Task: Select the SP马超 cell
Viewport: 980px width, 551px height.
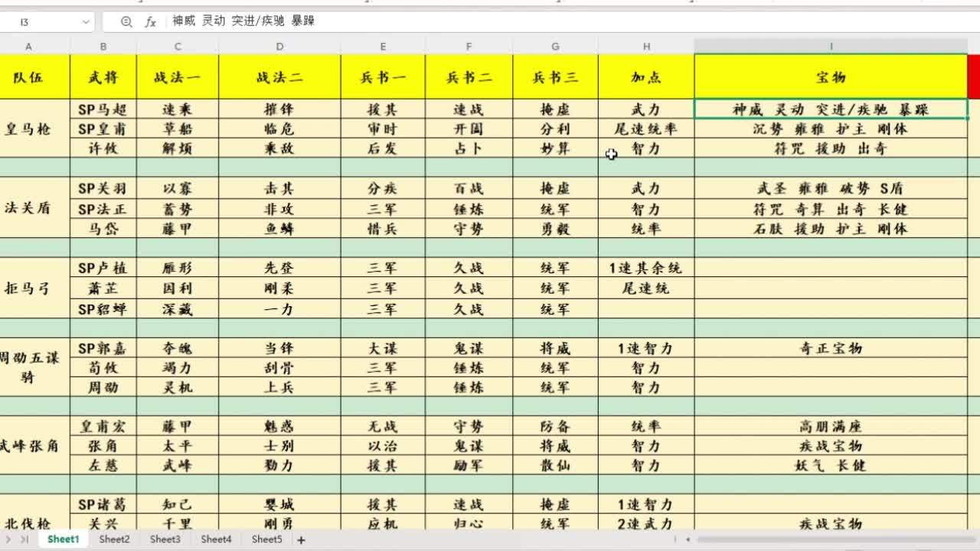Action: (x=103, y=109)
